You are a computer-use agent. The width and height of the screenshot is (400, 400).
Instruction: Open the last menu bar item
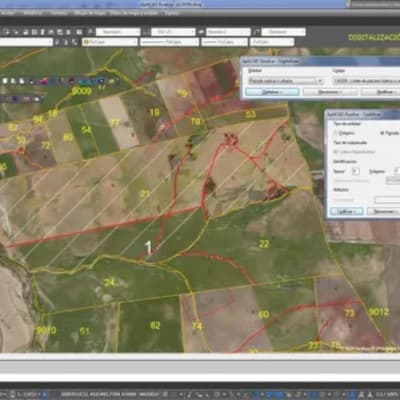pyautogui.click(x=172, y=13)
